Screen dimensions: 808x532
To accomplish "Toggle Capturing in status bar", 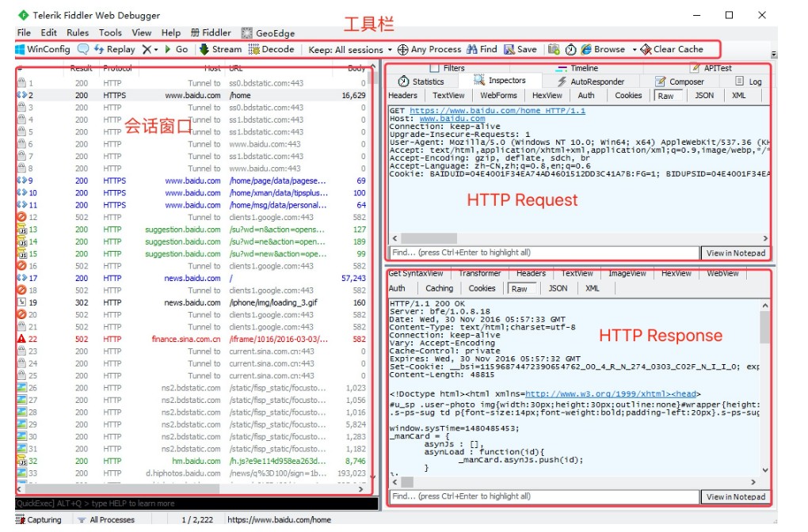I will coord(39,519).
